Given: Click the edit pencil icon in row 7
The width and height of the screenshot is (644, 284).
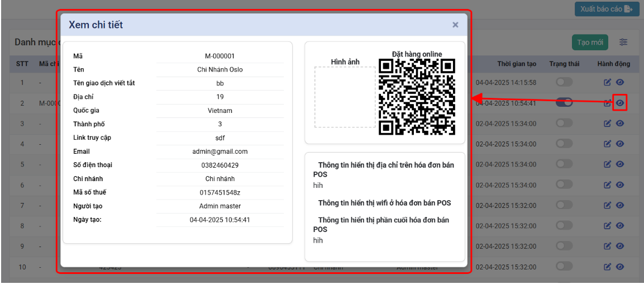Looking at the screenshot, I should click(x=608, y=206).
